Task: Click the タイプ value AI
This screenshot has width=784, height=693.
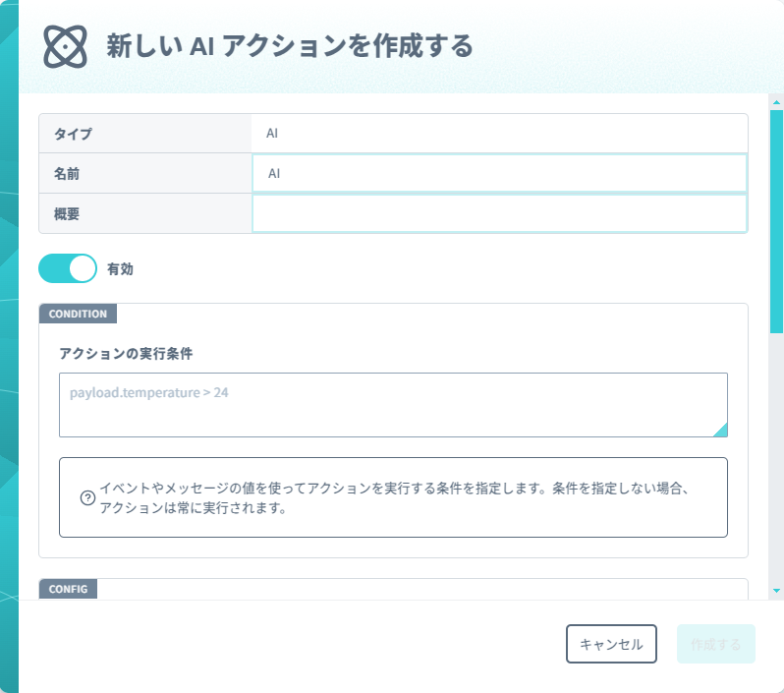Action: 272,133
